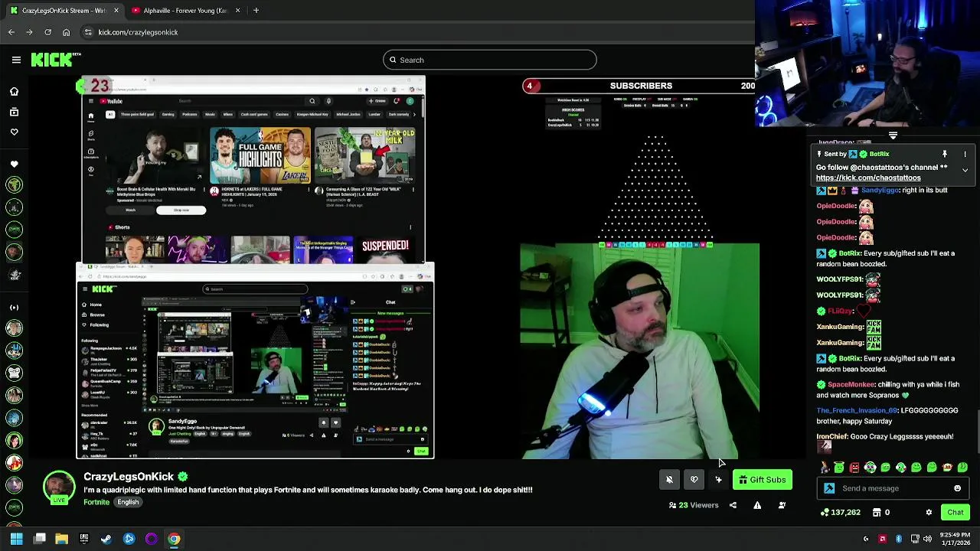The height and width of the screenshot is (551, 980).
Task: Report the stream using warning triangle
Action: 757,505
